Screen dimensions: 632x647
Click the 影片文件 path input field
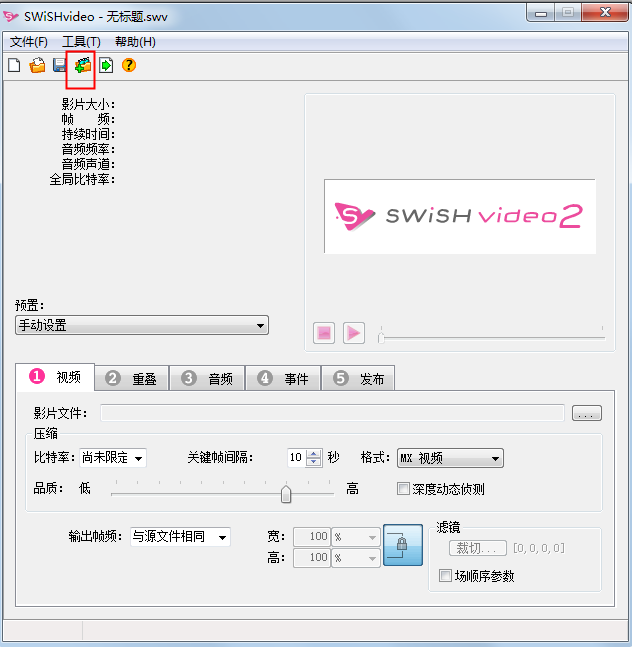(x=333, y=413)
